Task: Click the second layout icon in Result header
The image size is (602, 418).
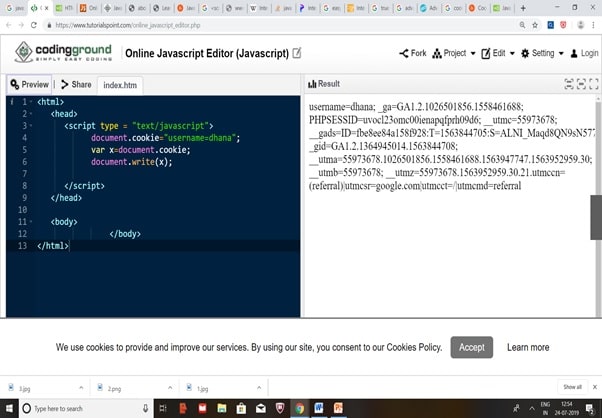Action: [581, 84]
